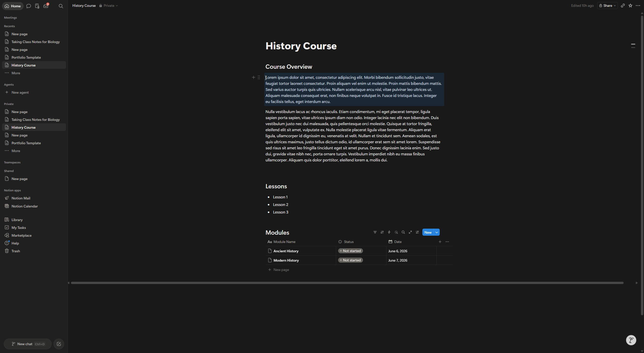
Task: Open New page under Shared section
Action: tap(34, 179)
